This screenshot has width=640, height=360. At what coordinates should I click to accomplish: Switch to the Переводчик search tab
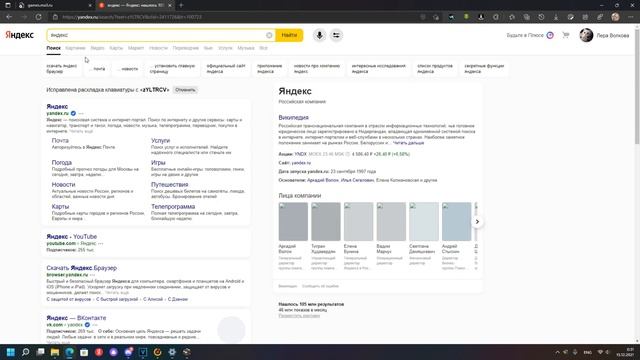185,48
